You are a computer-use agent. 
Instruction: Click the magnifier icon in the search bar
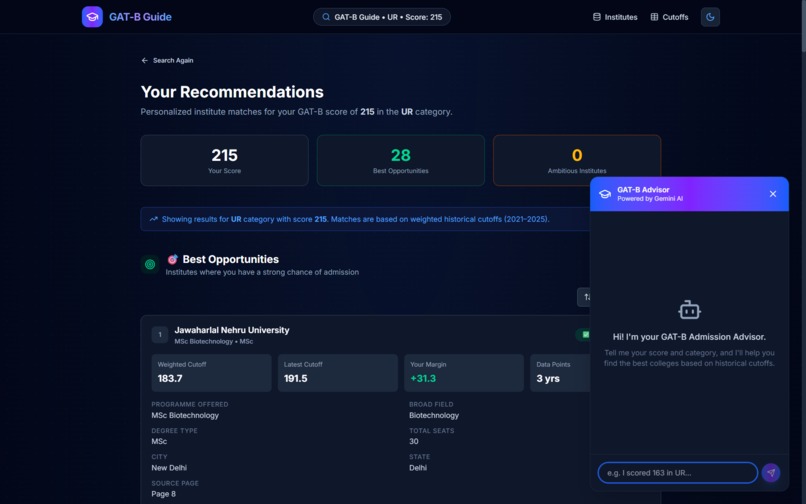[x=326, y=17]
